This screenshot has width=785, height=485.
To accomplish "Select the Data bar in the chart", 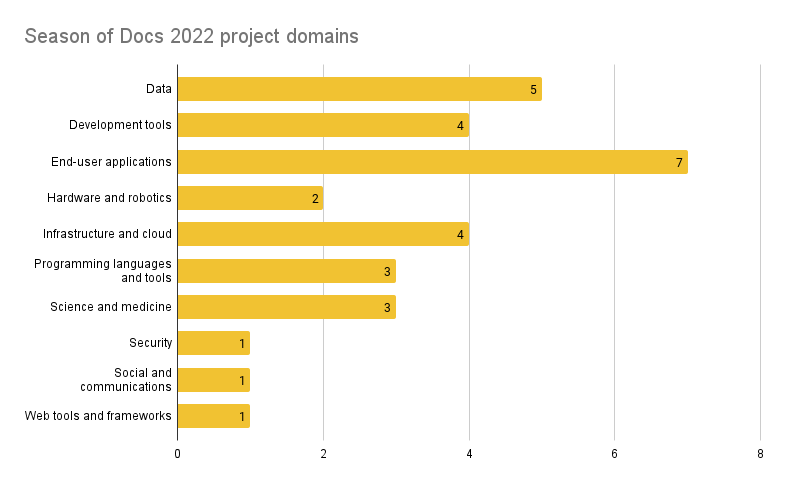I will (x=358, y=89).
